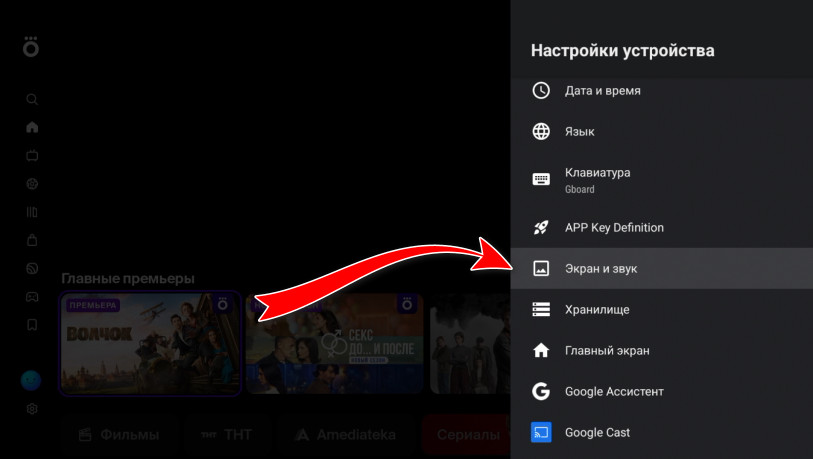The height and width of the screenshot is (459, 813).
Task: Click the keyboard icon beside Клавиатура
Action: point(541,180)
